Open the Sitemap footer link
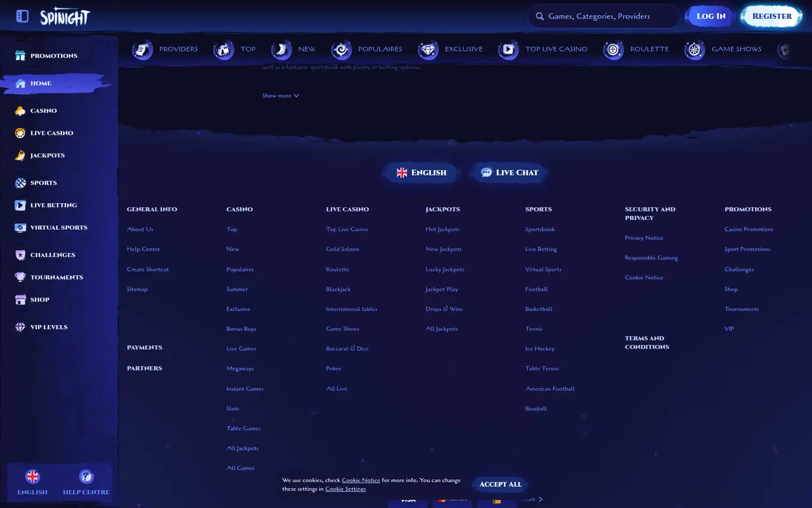The image size is (812, 508). point(137,289)
